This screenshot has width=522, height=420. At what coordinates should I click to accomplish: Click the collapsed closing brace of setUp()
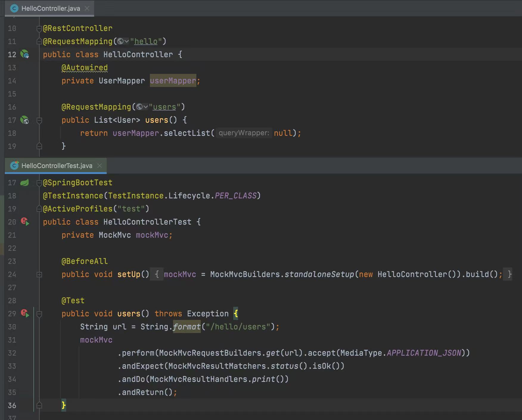[509, 274]
